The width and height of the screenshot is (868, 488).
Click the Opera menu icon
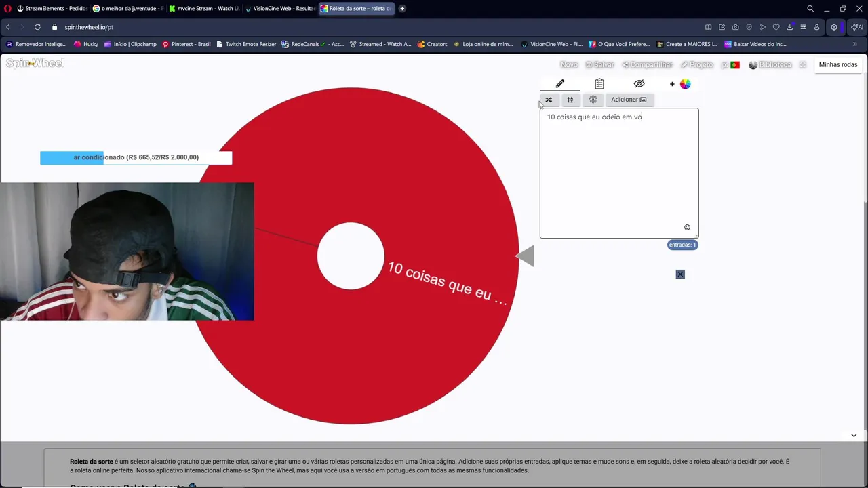(x=7, y=8)
